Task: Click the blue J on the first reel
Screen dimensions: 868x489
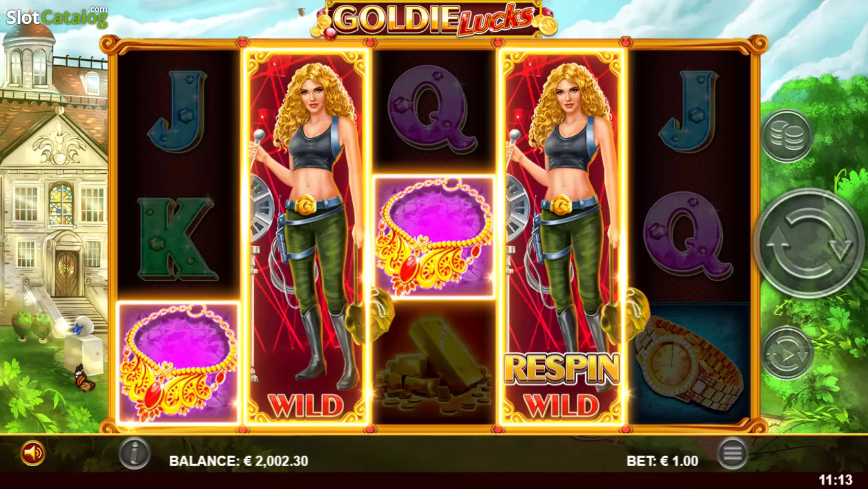Action: (x=177, y=111)
